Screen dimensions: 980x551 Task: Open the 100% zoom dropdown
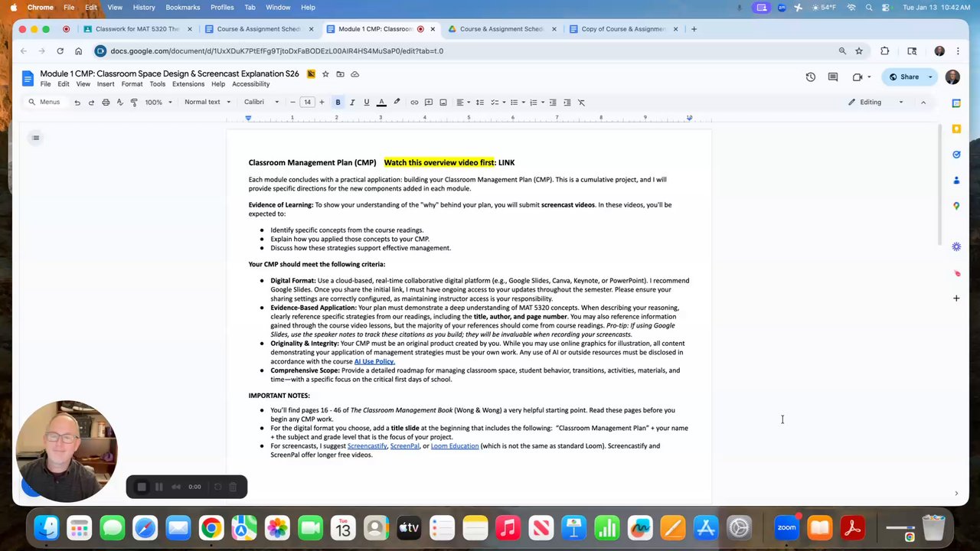pyautogui.click(x=158, y=102)
